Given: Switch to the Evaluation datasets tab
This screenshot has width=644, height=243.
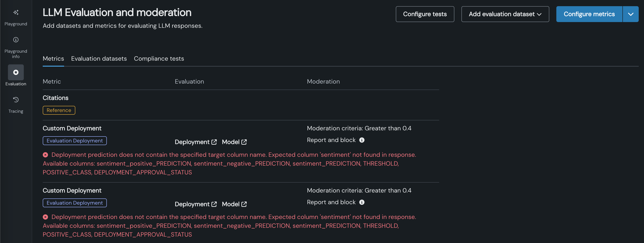Looking at the screenshot, I should 99,59.
